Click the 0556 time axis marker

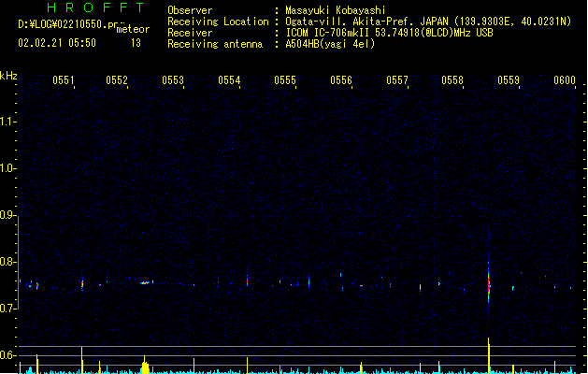[341, 79]
